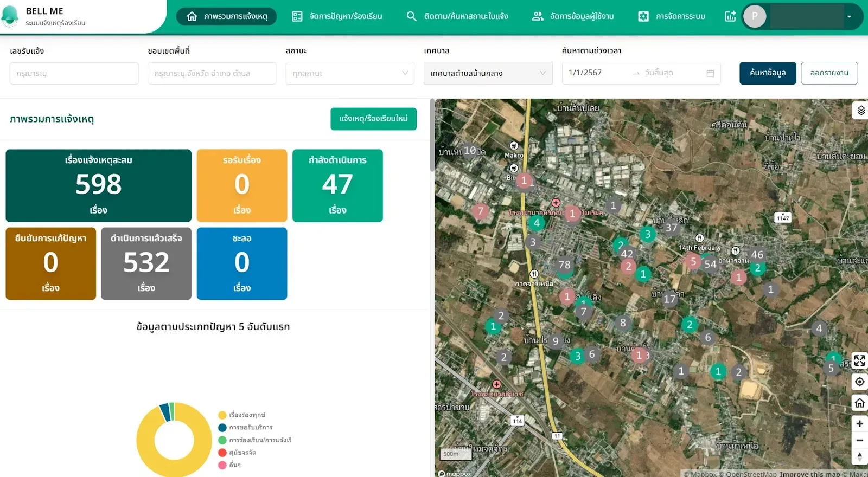Click แจ้งเหตุ/ร้องเรียนใหม่ button
Image resolution: width=868 pixels, height=477 pixels.
[x=373, y=119]
